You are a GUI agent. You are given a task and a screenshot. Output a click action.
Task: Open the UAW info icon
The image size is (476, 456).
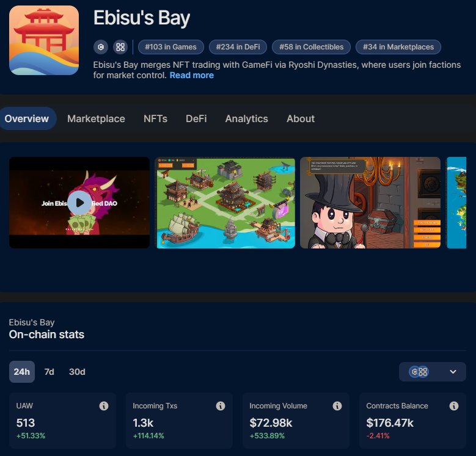104,406
